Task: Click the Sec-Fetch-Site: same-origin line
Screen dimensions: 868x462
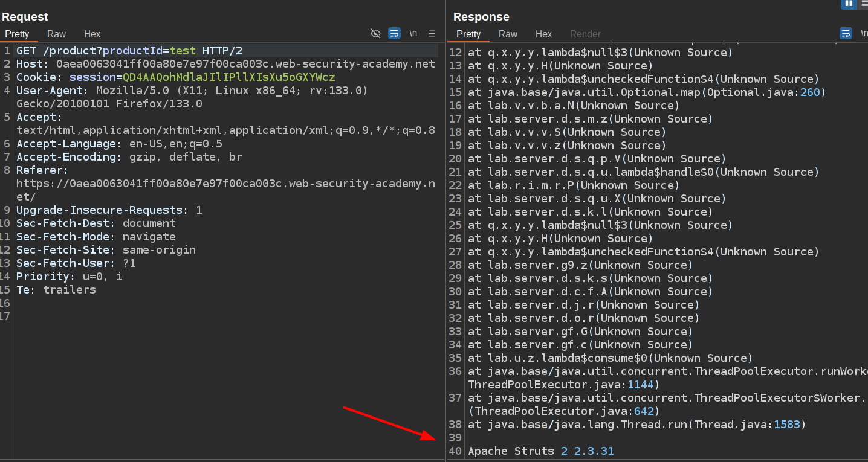Action: point(106,250)
